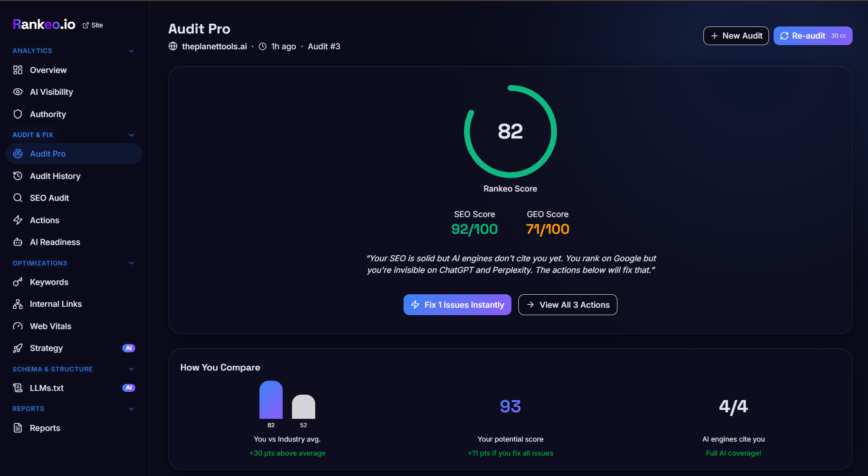This screenshot has width=868, height=476.
Task: Click the Overview grid icon
Action: [x=18, y=70]
